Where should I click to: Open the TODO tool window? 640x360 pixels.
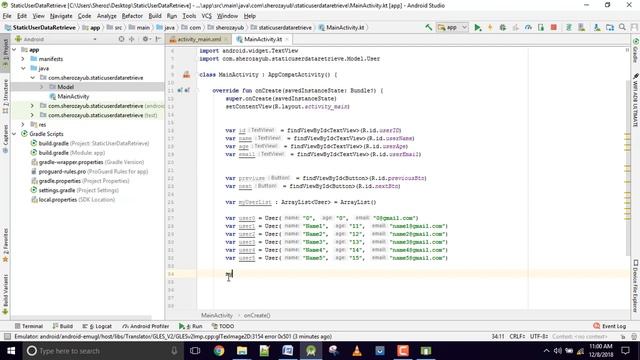[x=223, y=326]
